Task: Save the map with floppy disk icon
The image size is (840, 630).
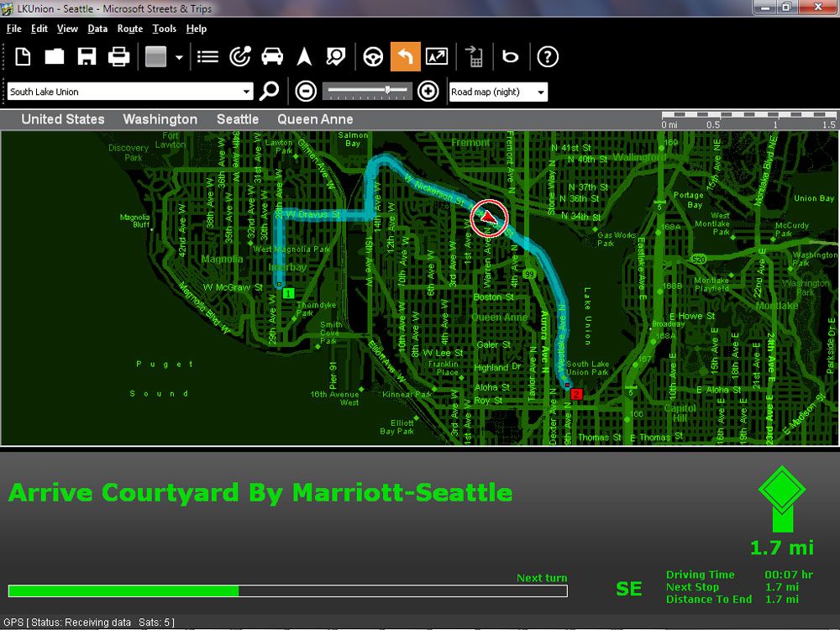Action: tap(87, 56)
